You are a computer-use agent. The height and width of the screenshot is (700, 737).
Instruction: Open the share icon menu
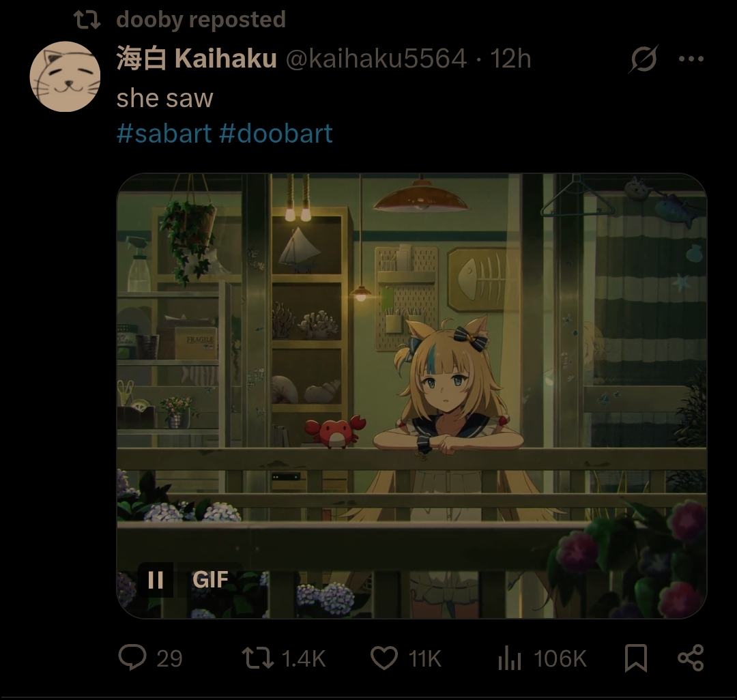(x=691, y=658)
